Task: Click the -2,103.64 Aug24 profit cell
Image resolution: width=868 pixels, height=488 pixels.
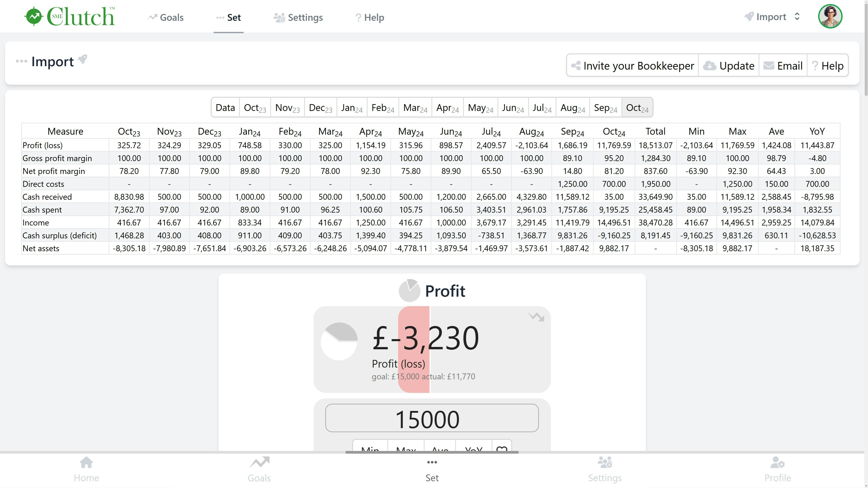Action: click(531, 145)
